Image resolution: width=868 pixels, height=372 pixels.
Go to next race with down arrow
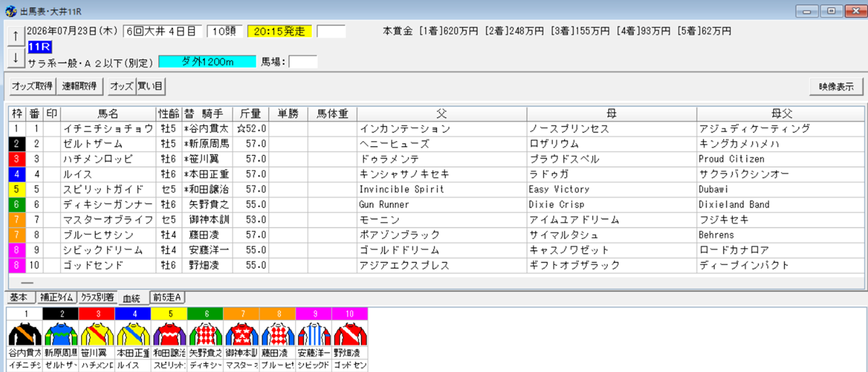tap(15, 57)
